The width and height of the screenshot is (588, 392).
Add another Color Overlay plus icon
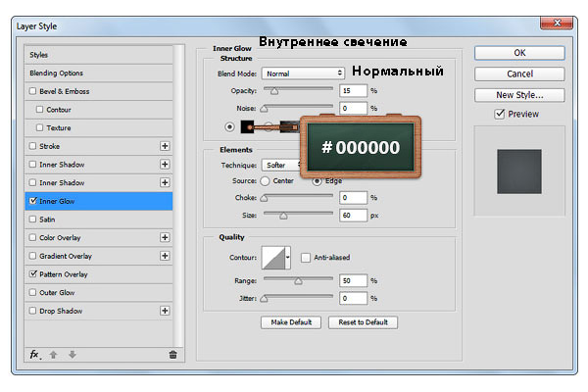pos(165,237)
